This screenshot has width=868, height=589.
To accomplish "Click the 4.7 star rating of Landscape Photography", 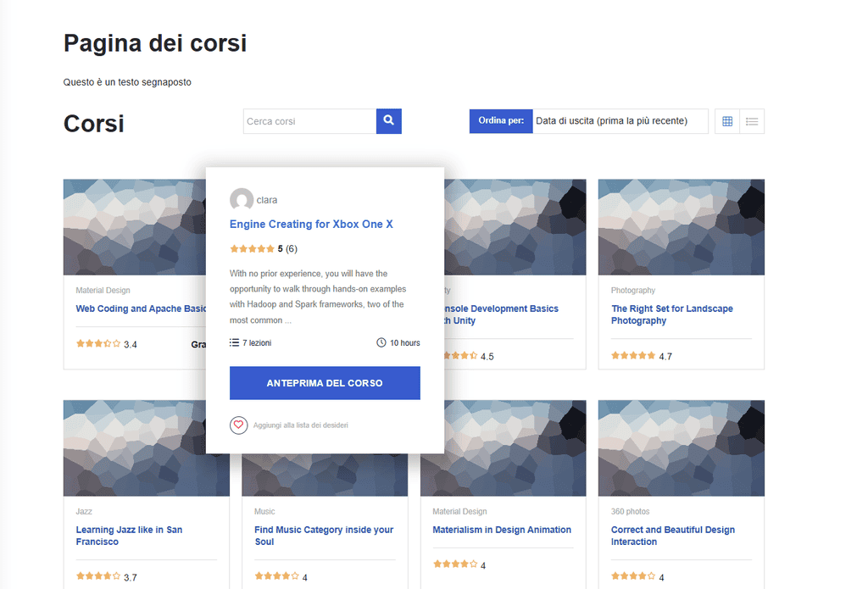I will (x=633, y=356).
